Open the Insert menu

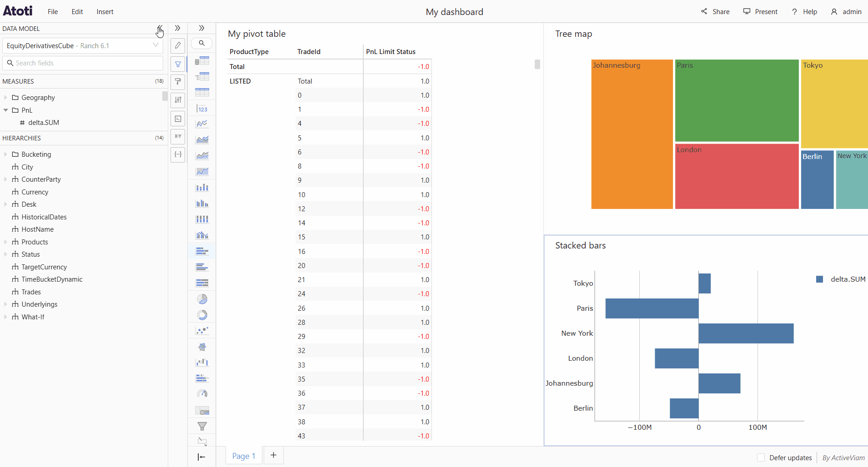pos(105,12)
